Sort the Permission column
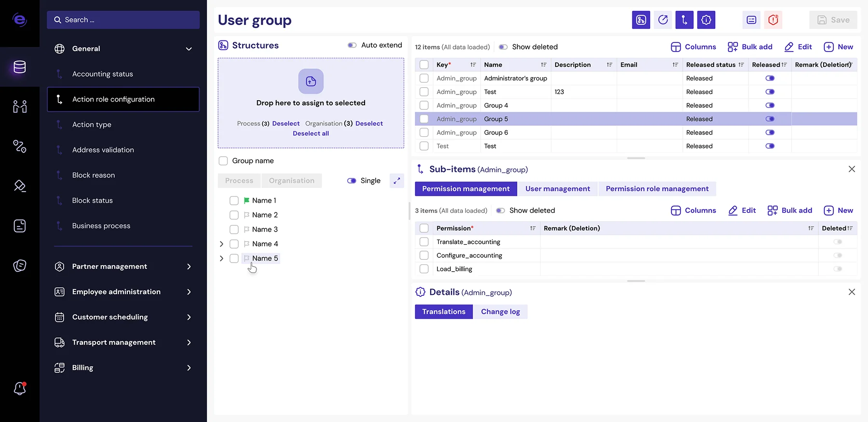This screenshot has height=422, width=868. click(533, 228)
